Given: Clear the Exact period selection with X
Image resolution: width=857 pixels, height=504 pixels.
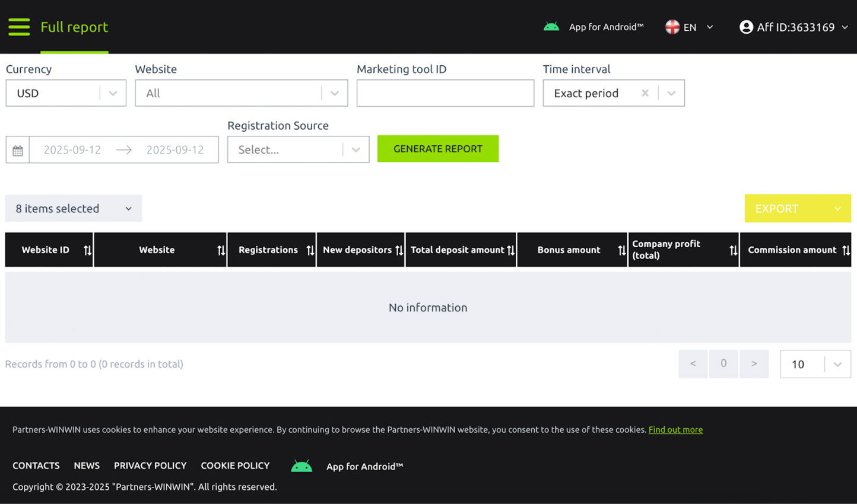Looking at the screenshot, I should 645,93.
